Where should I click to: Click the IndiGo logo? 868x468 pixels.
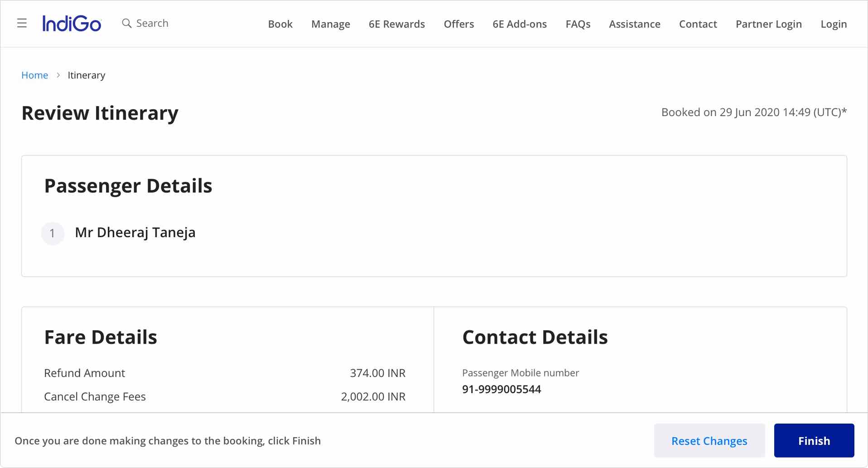coord(71,23)
